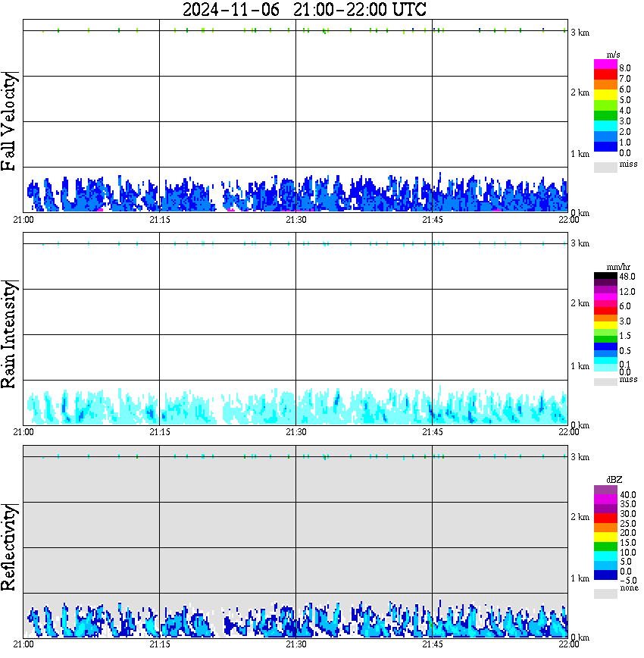The height and width of the screenshot is (658, 644).
Task: Click '1 km' label beside Reflectivity panel
Action: point(580,578)
